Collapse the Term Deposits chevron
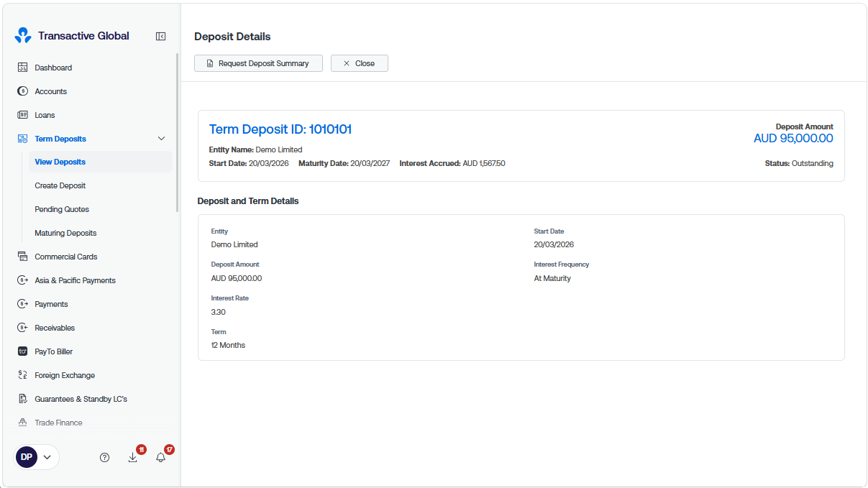The width and height of the screenshot is (868, 488). point(161,139)
